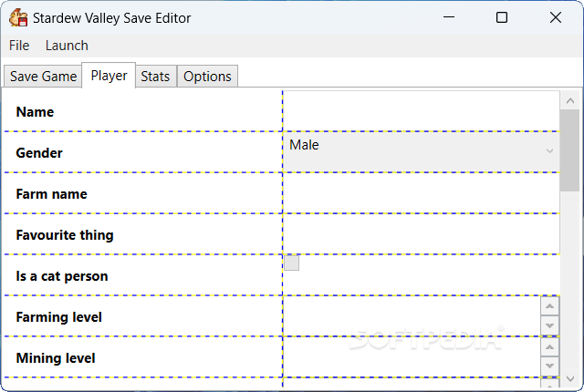Click the scrollbar down arrow
Image resolution: width=584 pixels, height=392 pixels.
tap(569, 378)
